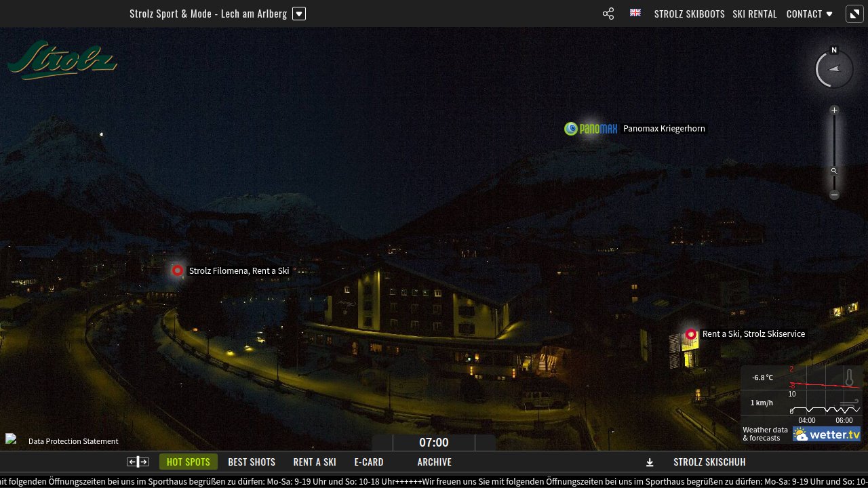The image size is (868, 488).
Task: Open the Strolz Filomena red hotspot marker
Action: coord(178,270)
